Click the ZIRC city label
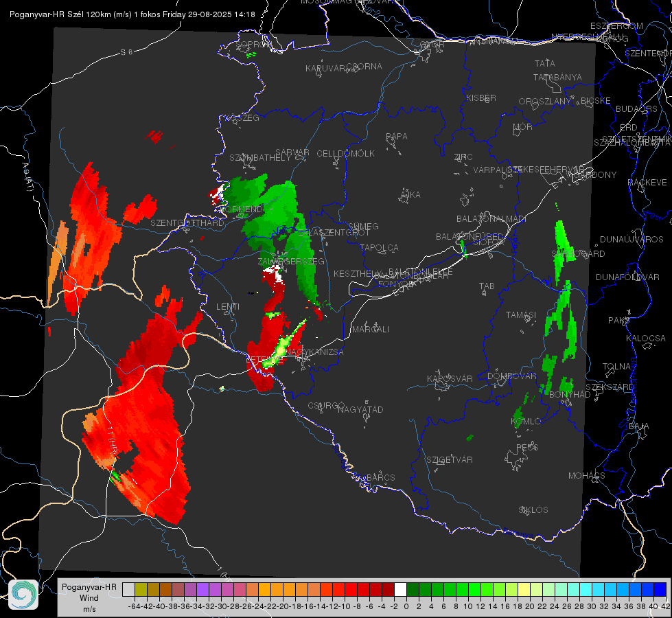The image size is (672, 618). point(463,157)
